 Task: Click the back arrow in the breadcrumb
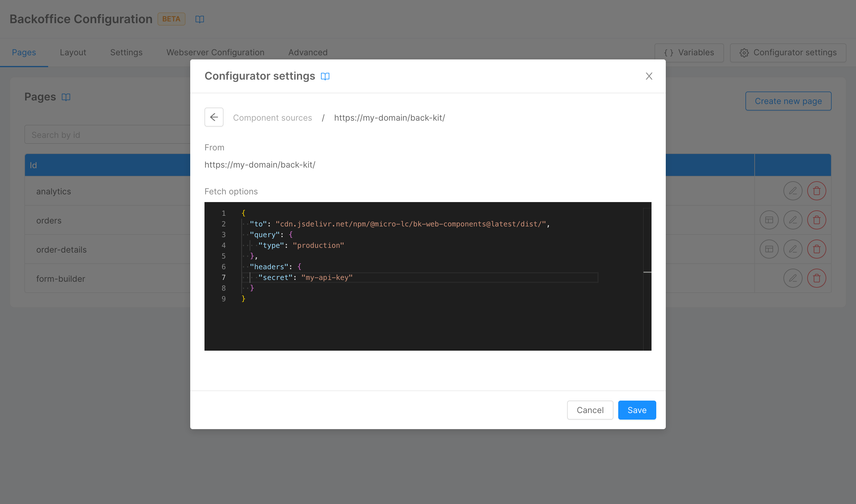click(x=214, y=117)
